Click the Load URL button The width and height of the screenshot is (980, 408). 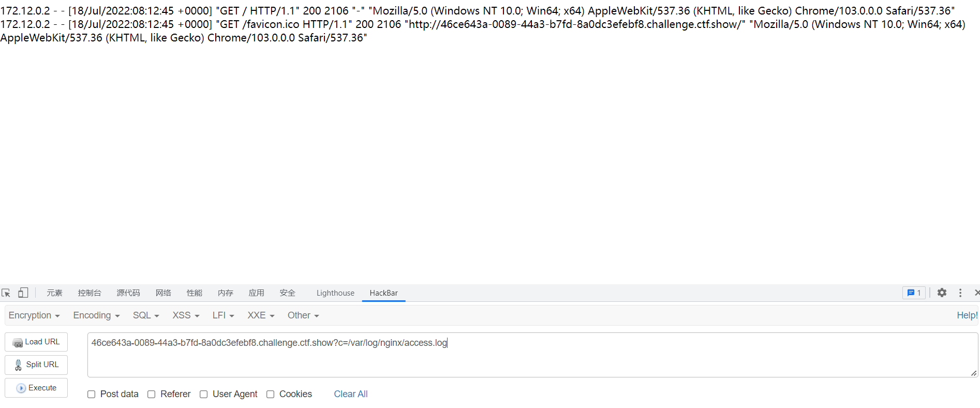pyautogui.click(x=36, y=342)
